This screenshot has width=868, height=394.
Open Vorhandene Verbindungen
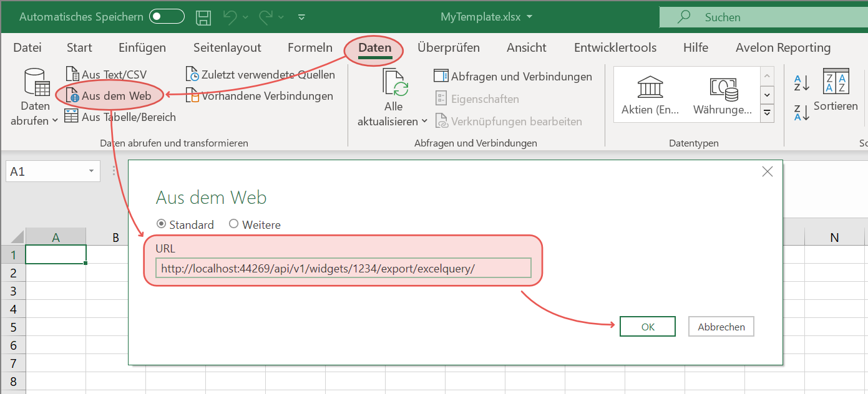pyautogui.click(x=259, y=96)
